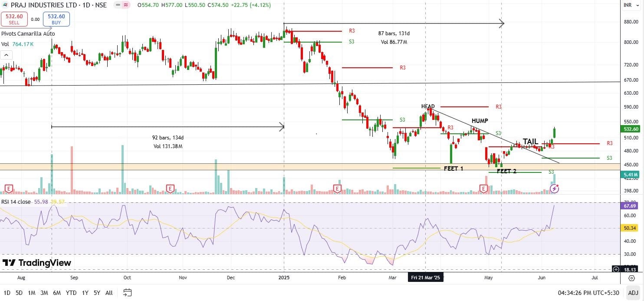This screenshot has width=644, height=301.
Task: Open the go-to-date calendar icon
Action: (x=127, y=292)
